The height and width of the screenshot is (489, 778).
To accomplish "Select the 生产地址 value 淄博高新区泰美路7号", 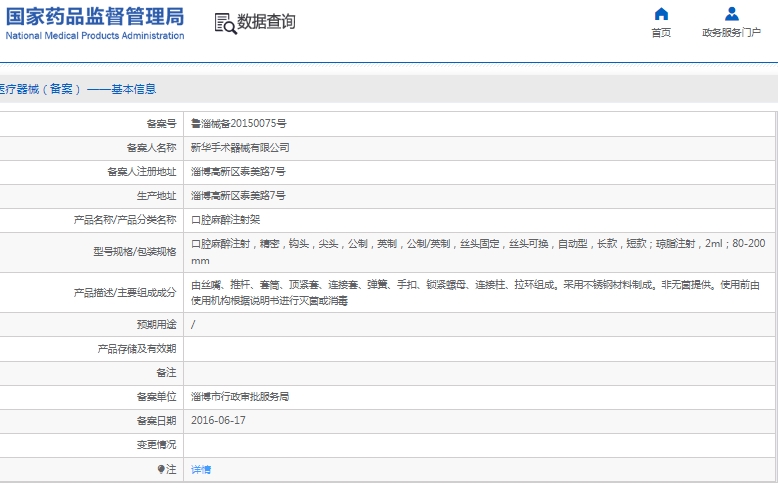I will 238,195.
